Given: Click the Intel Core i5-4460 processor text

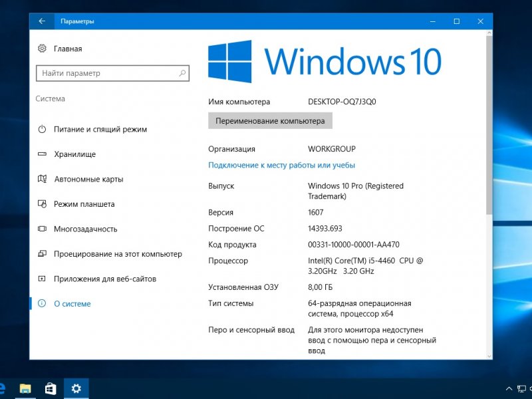Looking at the screenshot, I should (x=365, y=265).
